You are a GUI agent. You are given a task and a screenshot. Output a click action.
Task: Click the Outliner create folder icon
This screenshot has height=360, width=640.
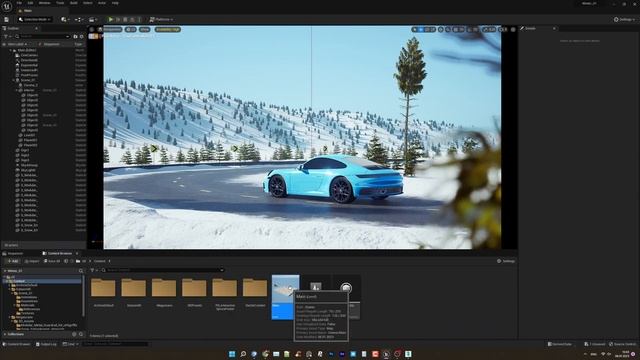point(76,36)
